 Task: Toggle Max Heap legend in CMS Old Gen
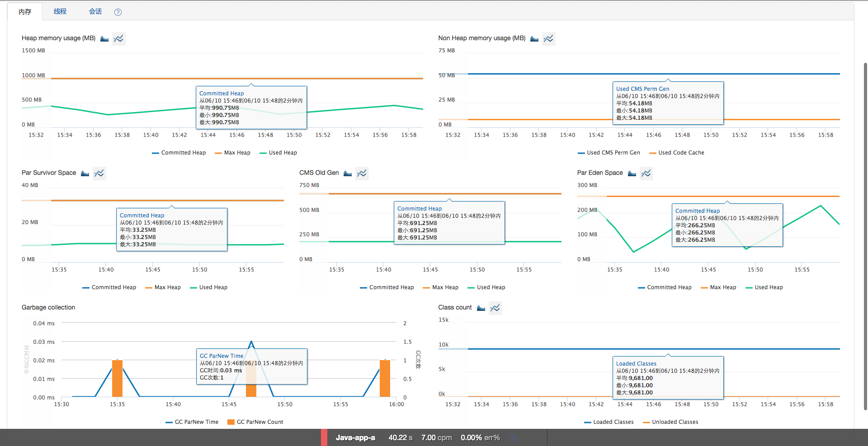point(441,287)
